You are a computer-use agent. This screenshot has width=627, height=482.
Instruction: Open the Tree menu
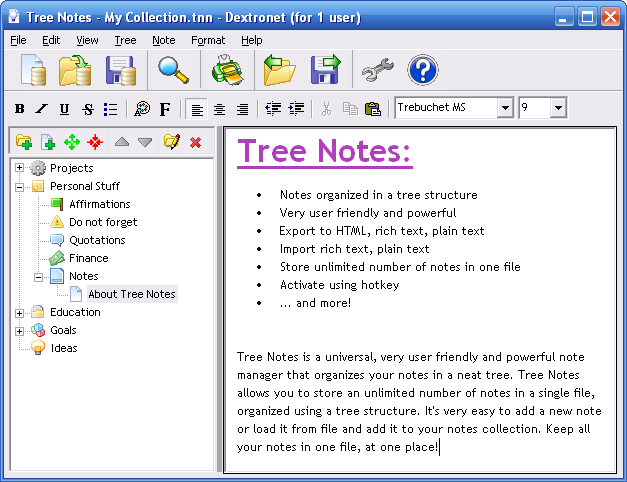pos(125,40)
